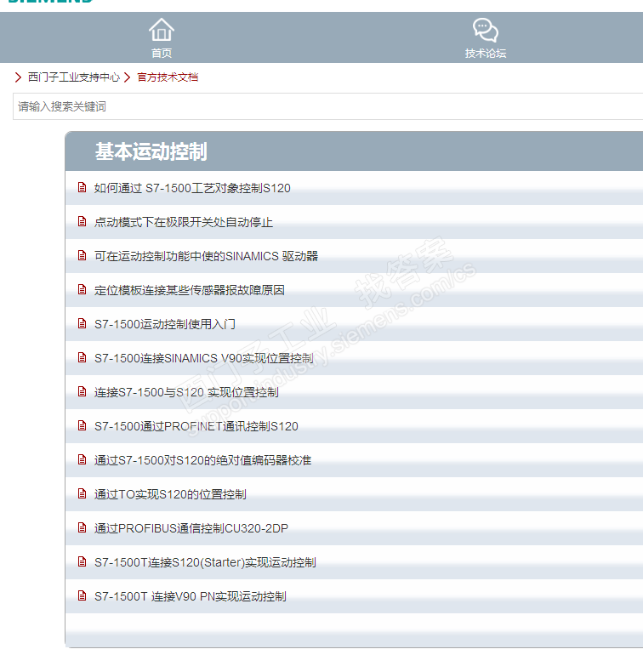Open S7-1500T连接S120(Starter)实现运动控制
This screenshot has height=672, width=643.
coord(205,562)
